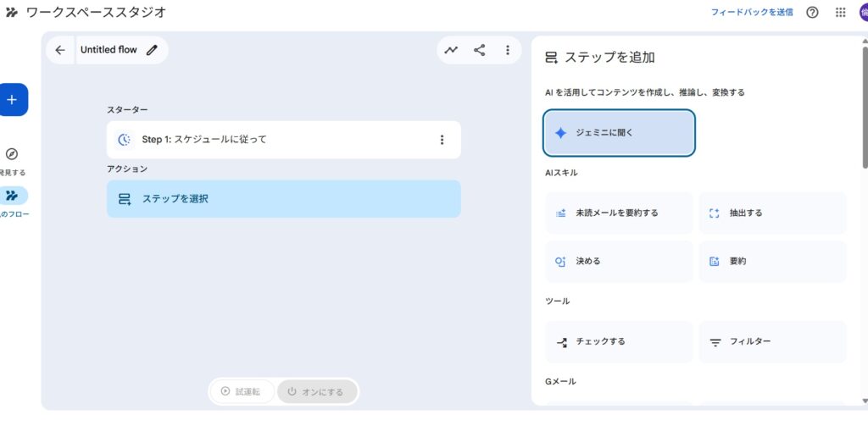Viewport: 868px width, 426px height.
Task: Open the help question mark icon
Action: (812, 12)
